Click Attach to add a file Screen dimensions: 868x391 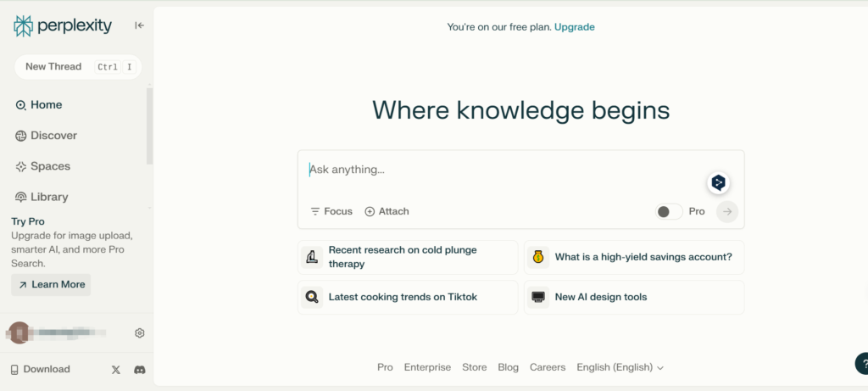tap(387, 211)
